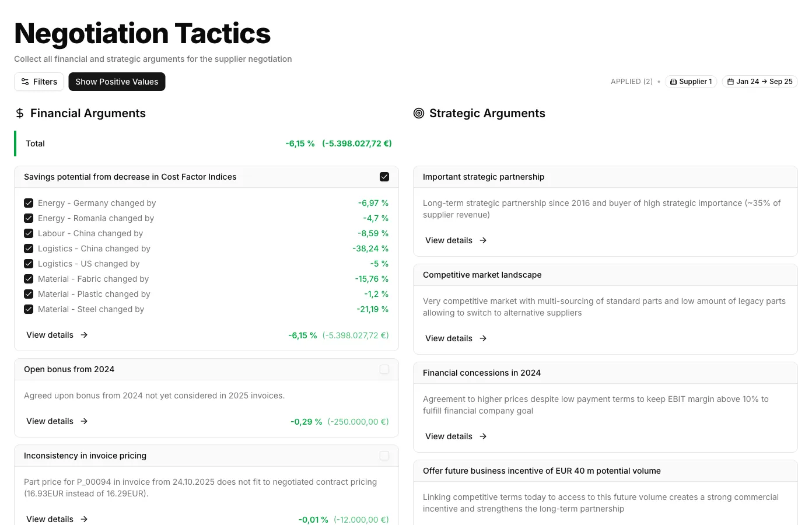Click the APPLIED (2) filter indicator
The height and width of the screenshot is (525, 812).
coord(632,82)
